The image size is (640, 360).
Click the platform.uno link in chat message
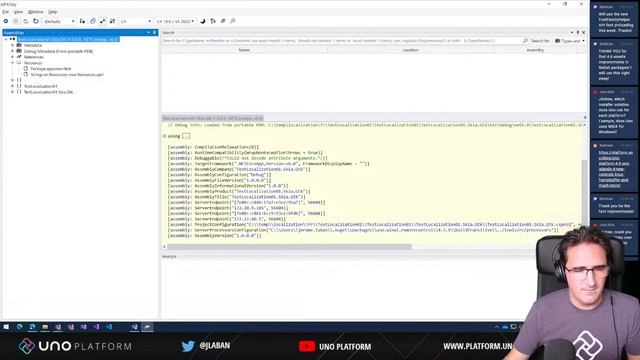616,169
